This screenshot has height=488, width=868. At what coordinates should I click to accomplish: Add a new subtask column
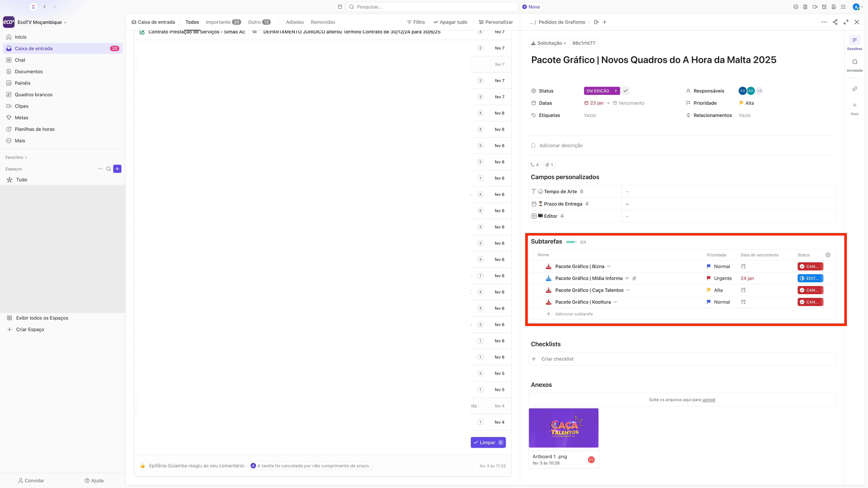point(828,255)
